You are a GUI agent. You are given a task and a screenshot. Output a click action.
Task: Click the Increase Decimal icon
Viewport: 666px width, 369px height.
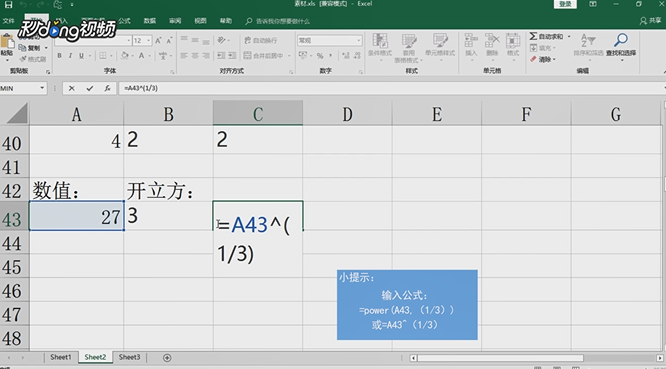[x=345, y=56]
